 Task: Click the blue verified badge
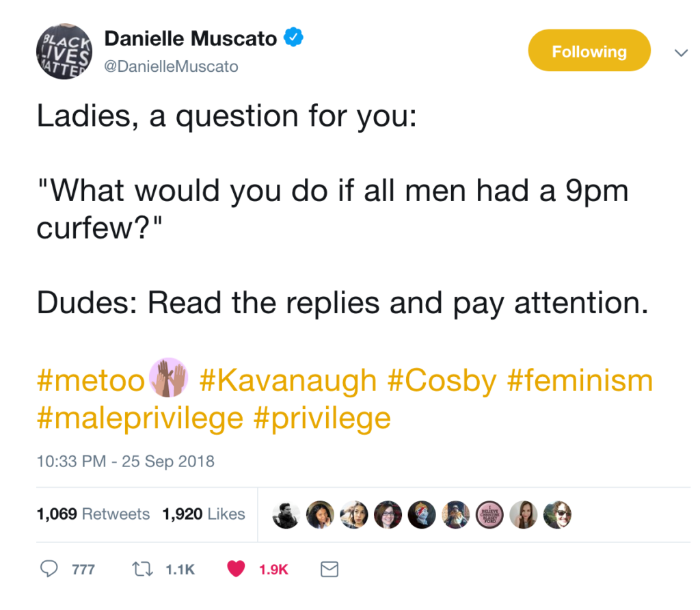point(293,38)
